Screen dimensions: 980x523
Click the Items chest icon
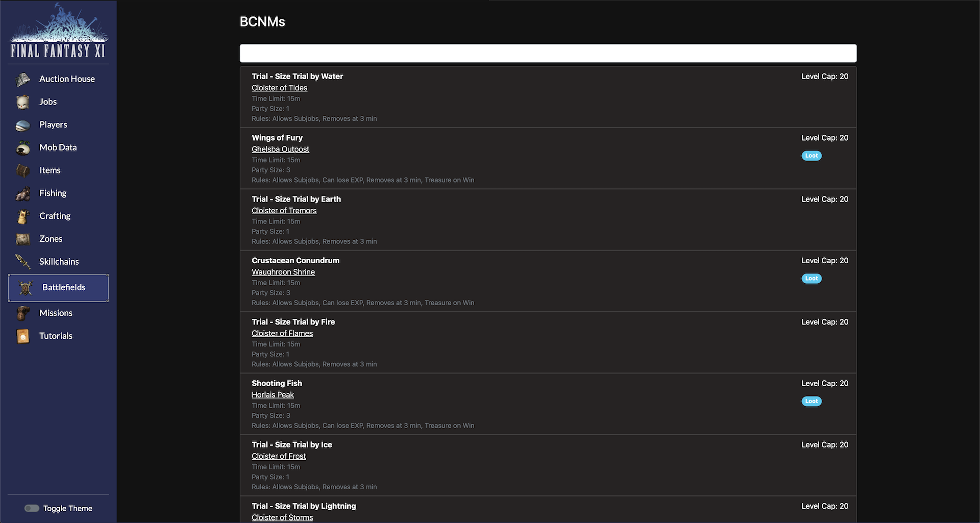23,170
